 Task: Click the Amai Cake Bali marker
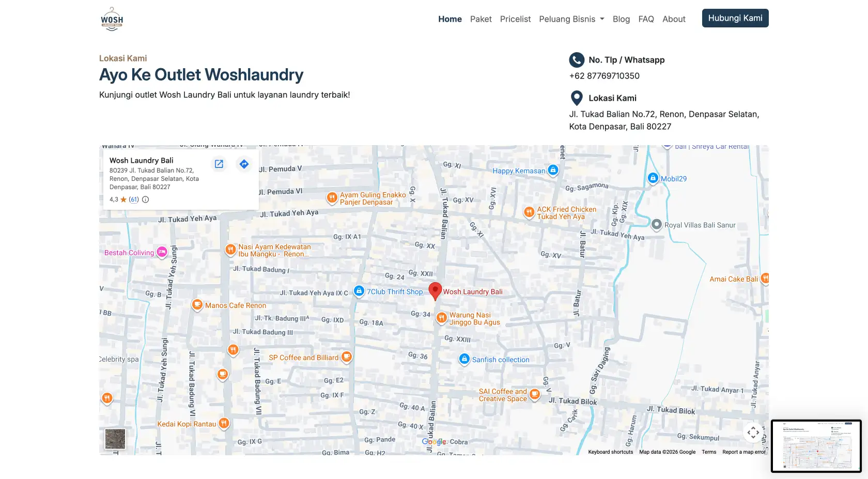765,279
